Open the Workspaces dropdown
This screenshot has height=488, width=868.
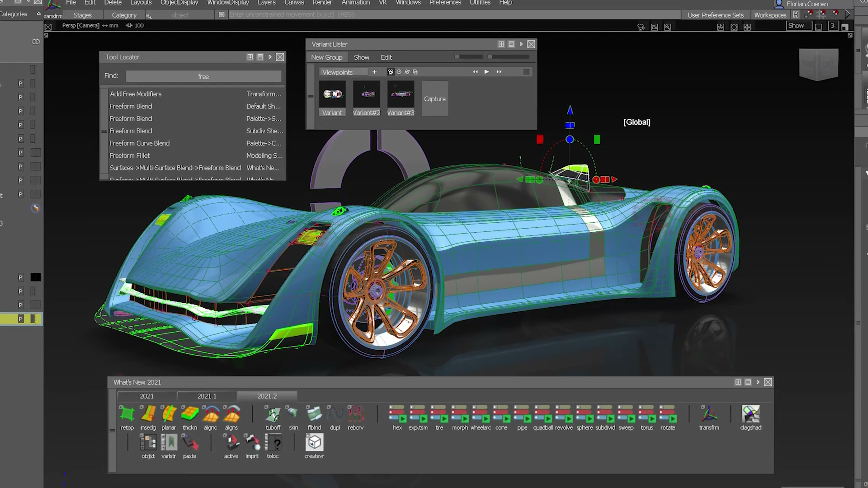pos(770,15)
